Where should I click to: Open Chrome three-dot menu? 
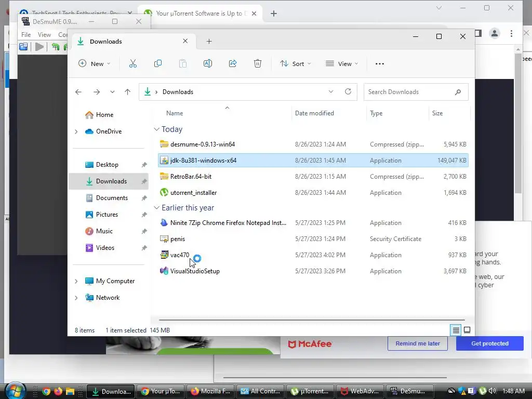[x=511, y=33]
